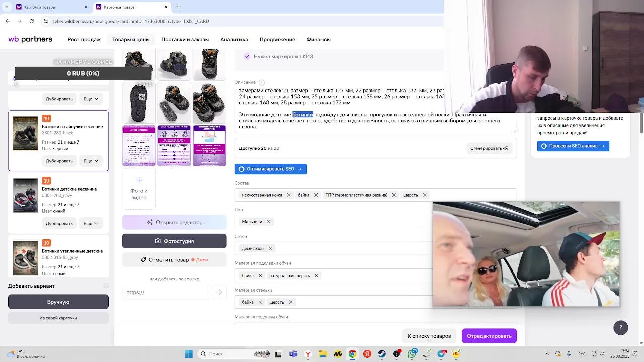644x362 pixels.
Task: Remove байка tag in Материал стельки
Action: [260, 302]
